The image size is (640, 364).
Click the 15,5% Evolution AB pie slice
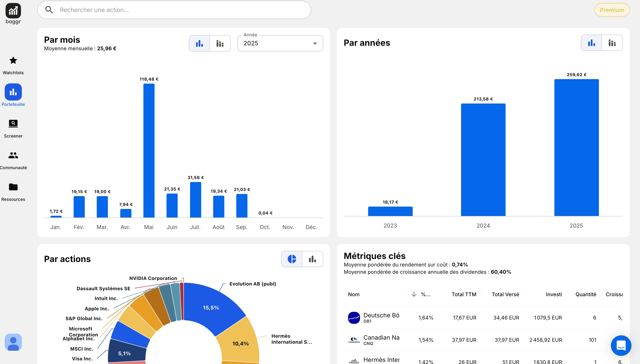click(211, 308)
